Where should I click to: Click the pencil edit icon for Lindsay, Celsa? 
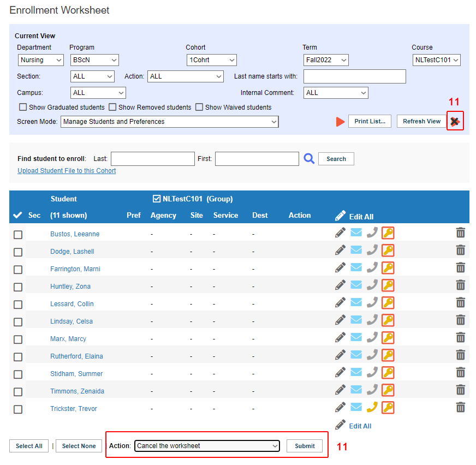pos(340,320)
